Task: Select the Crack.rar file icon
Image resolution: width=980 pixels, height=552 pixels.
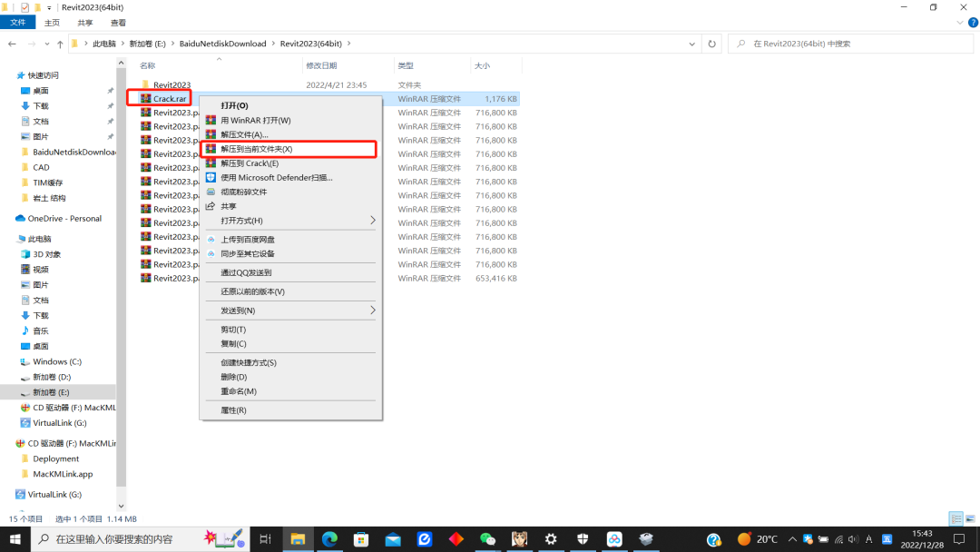Action: (x=145, y=98)
